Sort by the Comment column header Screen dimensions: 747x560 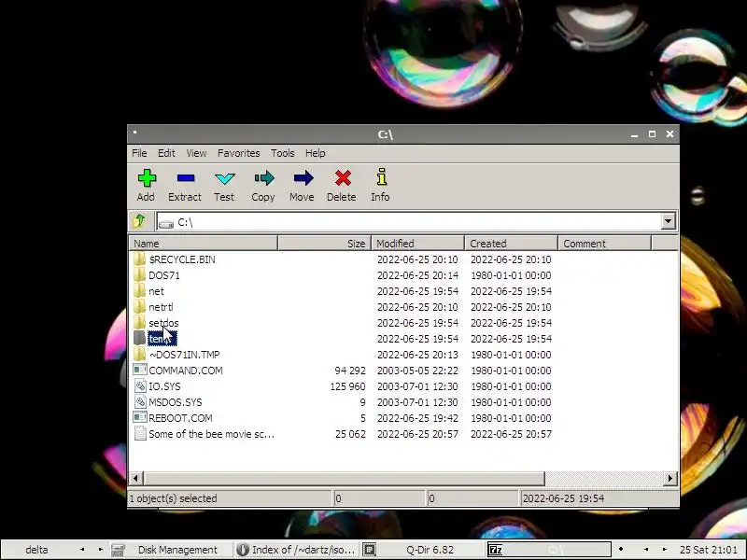point(604,244)
